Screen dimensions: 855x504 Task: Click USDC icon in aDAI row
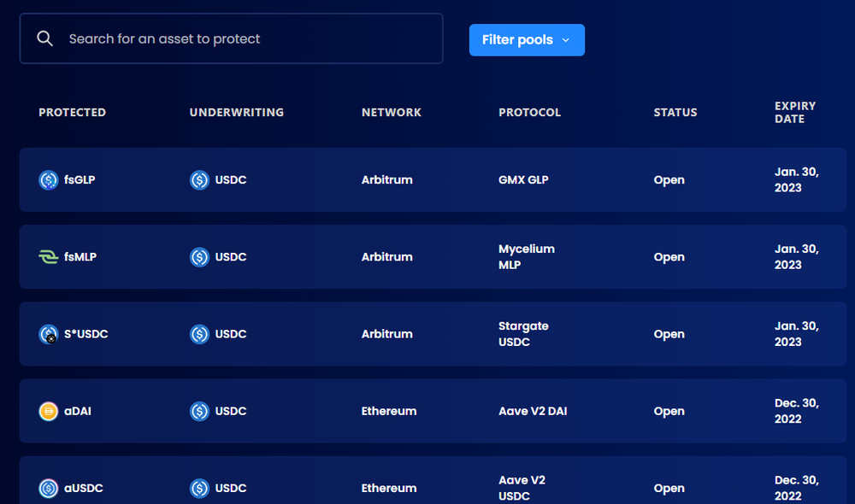click(199, 412)
